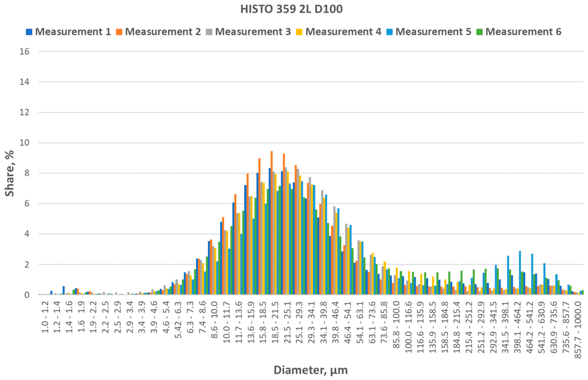The height and width of the screenshot is (380, 588).
Task: Click the 1.0 - 1.2 category axis label
Action: click(x=45, y=317)
